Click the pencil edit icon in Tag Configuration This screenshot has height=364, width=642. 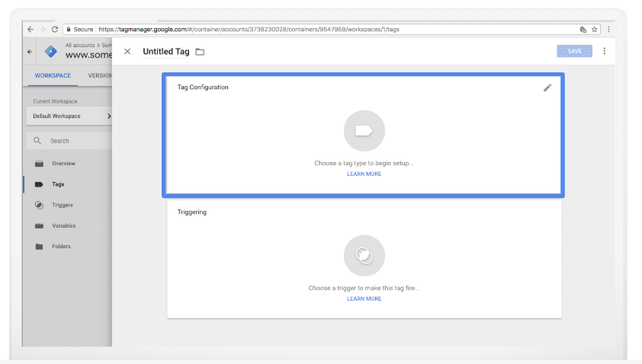coord(547,88)
